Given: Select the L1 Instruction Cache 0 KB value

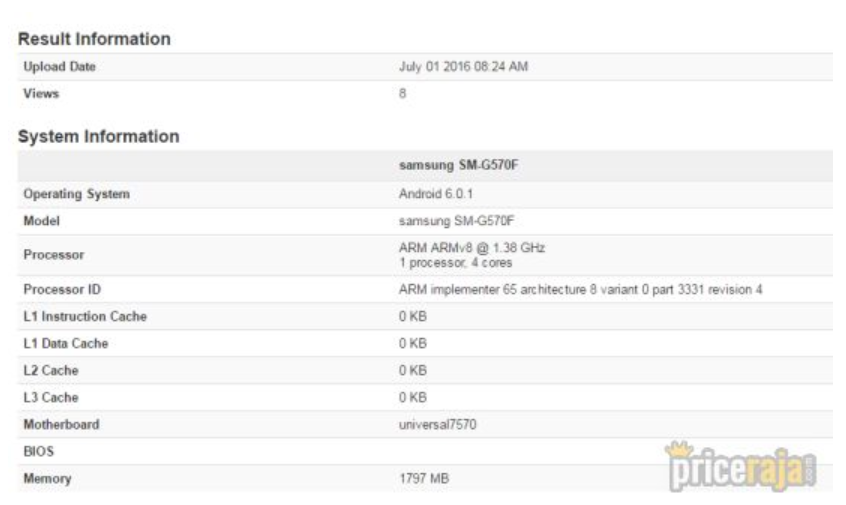Looking at the screenshot, I should tap(413, 317).
